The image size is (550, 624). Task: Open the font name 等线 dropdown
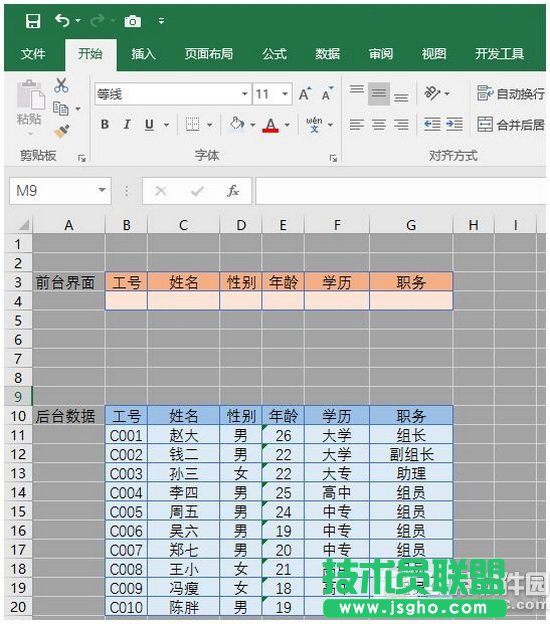(x=245, y=94)
